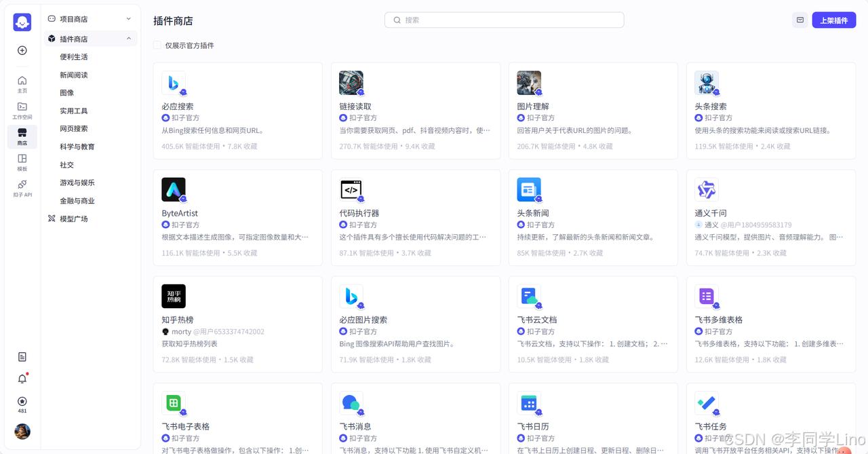
Task: Focus the 搜索 search field
Action: 504,20
